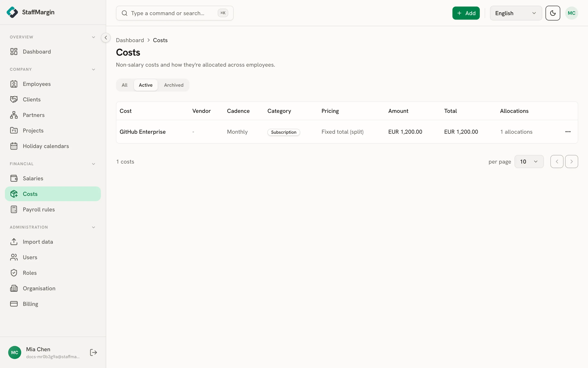
Task: Click the StaffMargin logo icon
Action: tap(12, 12)
